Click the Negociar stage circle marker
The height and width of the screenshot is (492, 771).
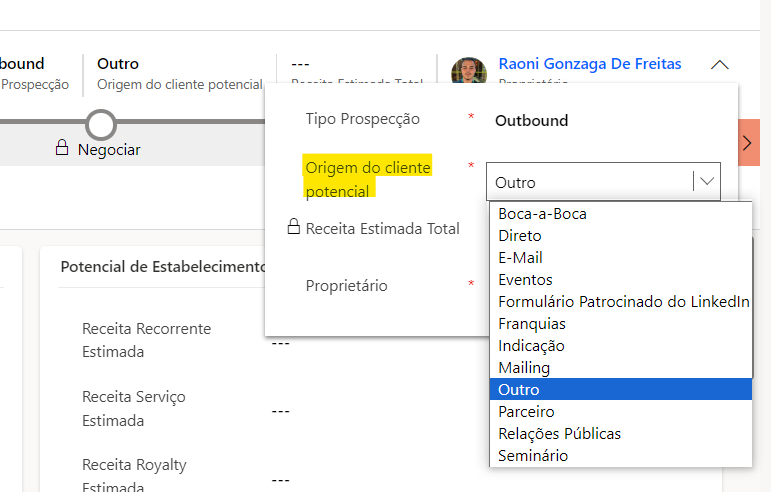pyautogui.click(x=101, y=125)
